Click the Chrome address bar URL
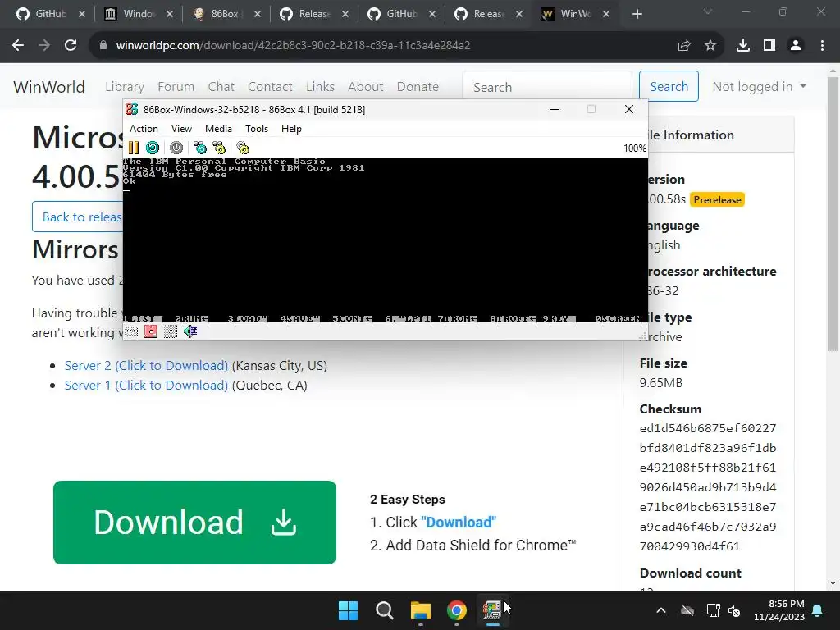This screenshot has height=630, width=840. pos(293,46)
